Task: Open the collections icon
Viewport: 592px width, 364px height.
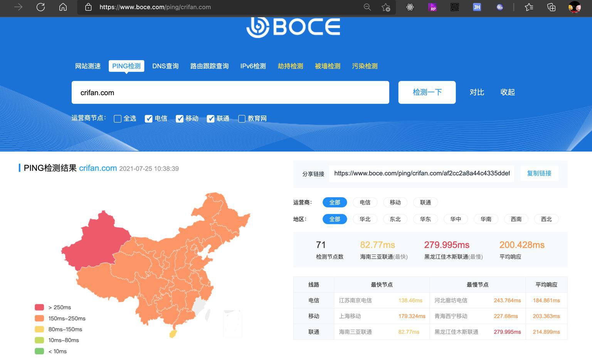Action: (x=551, y=7)
